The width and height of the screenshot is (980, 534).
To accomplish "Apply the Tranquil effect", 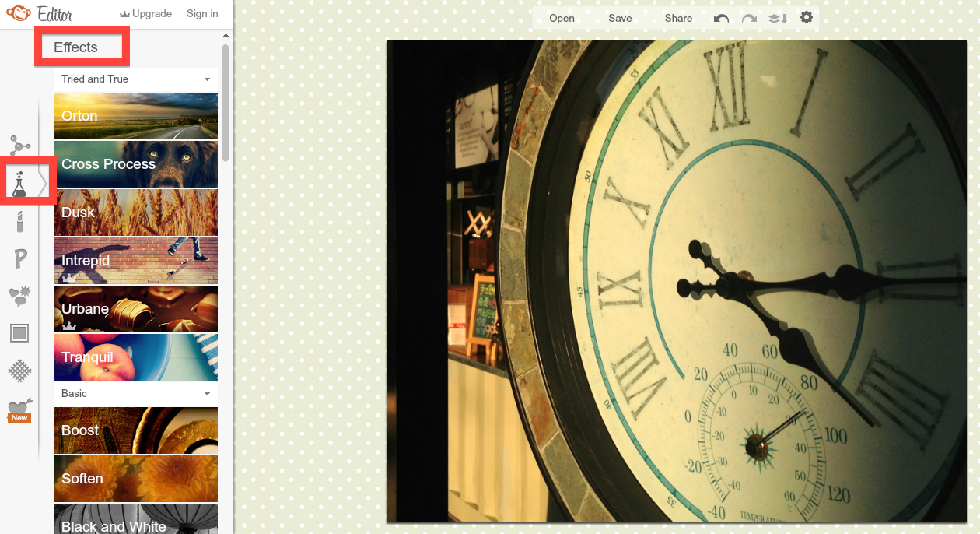I will click(136, 357).
